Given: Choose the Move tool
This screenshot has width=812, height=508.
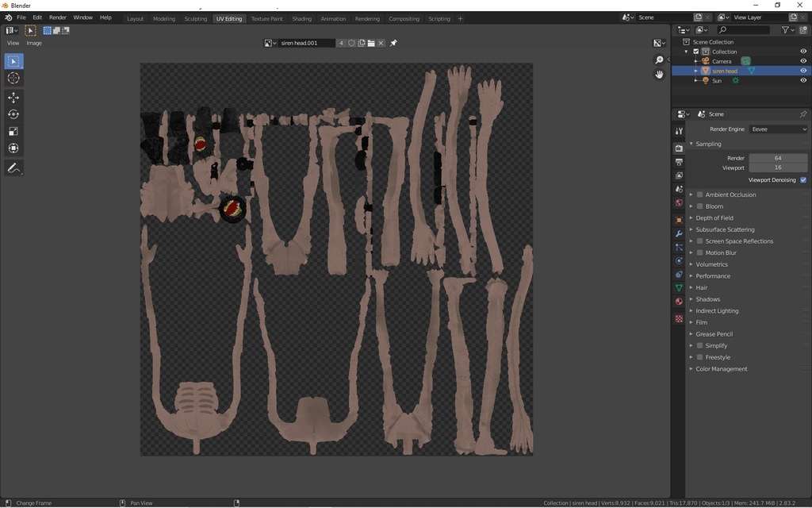Looking at the screenshot, I should click(x=13, y=98).
